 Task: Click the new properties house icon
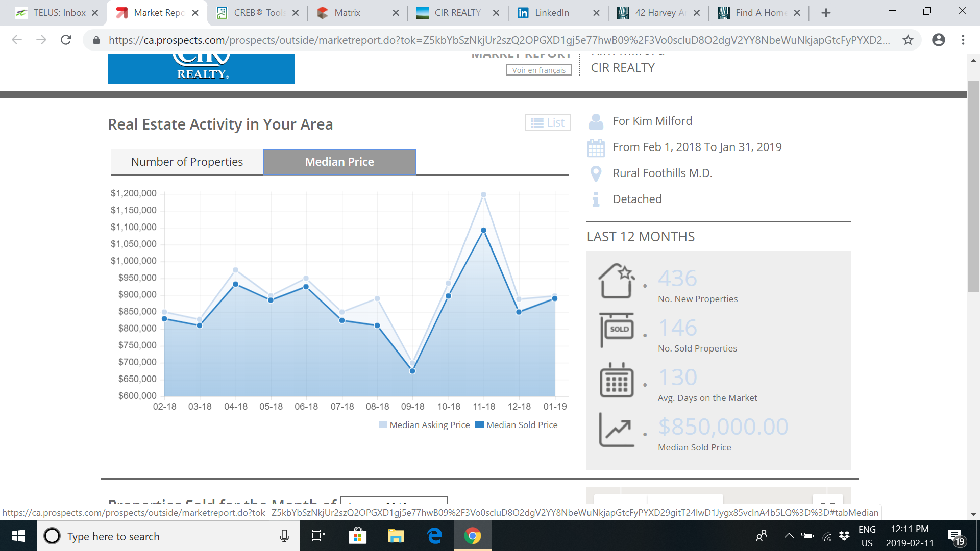tap(617, 281)
